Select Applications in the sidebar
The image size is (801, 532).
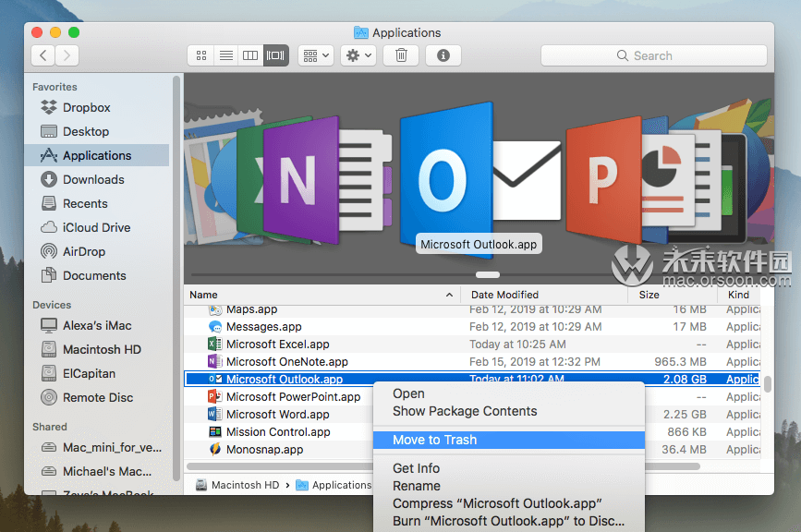(x=97, y=155)
